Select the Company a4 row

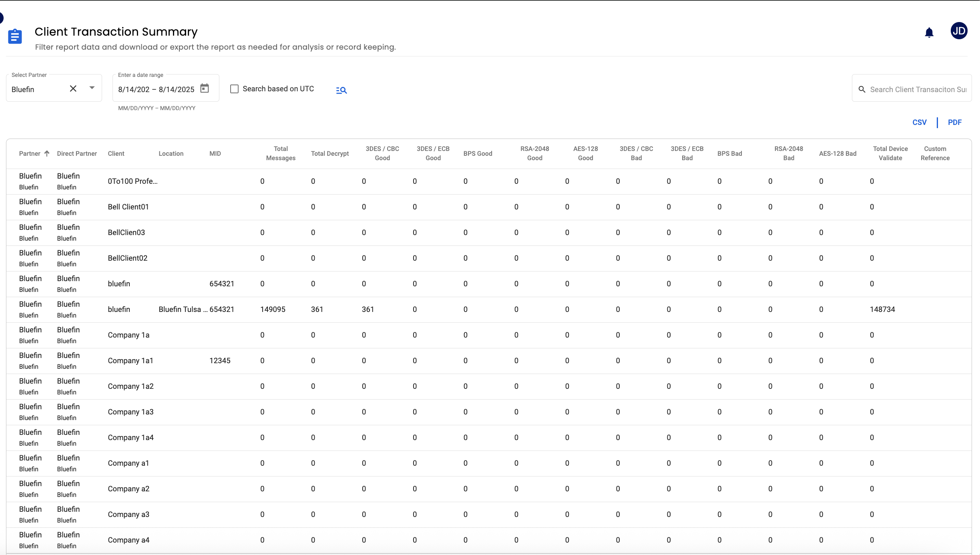489,540
